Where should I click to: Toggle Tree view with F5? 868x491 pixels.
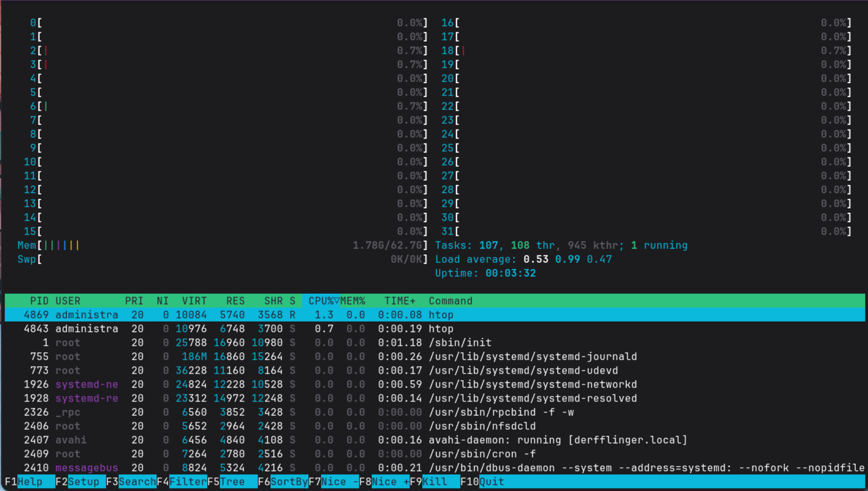coord(232,481)
